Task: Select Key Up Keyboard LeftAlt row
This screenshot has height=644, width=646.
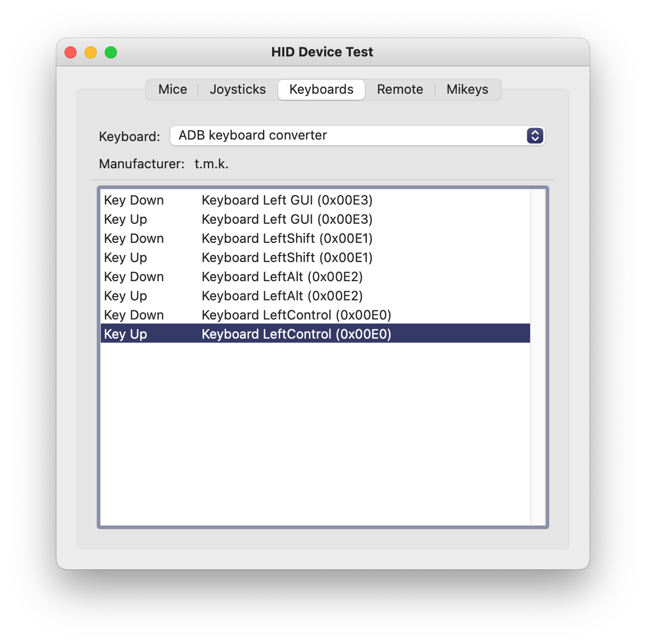Action: click(315, 296)
